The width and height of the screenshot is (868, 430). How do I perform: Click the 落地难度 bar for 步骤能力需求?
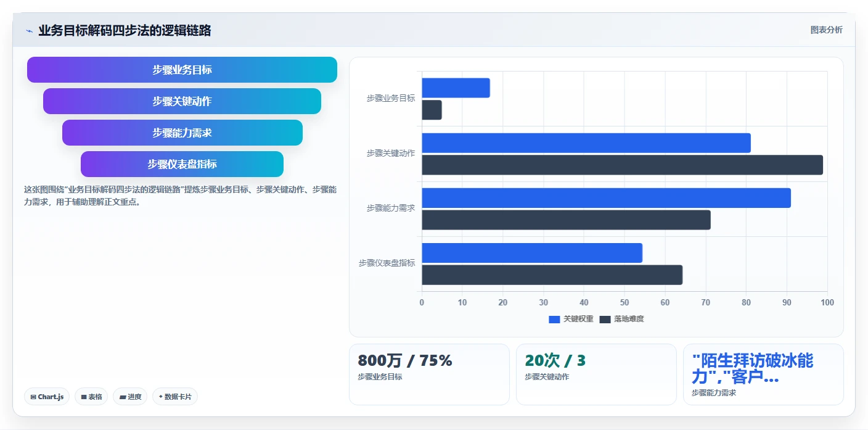[566, 220]
